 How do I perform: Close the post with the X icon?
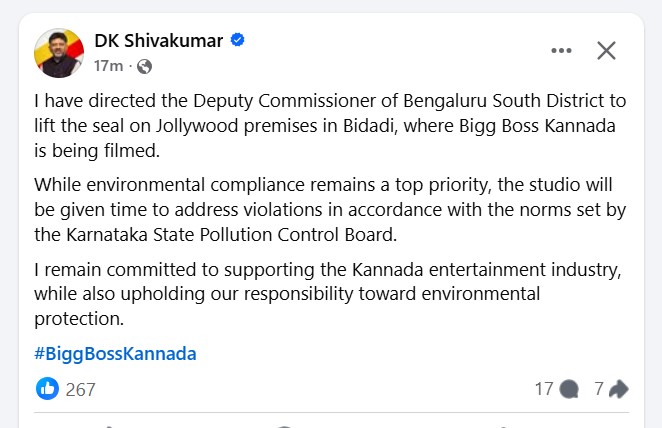point(606,50)
